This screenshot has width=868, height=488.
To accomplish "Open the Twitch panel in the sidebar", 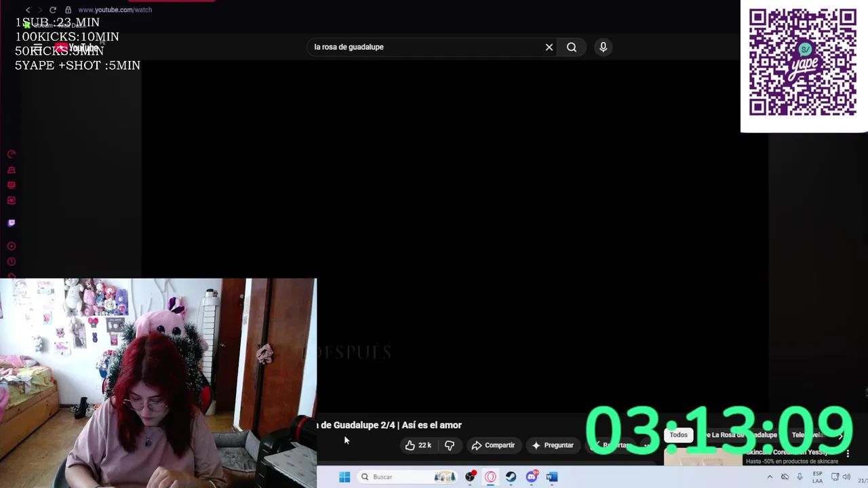I will pos(12,223).
